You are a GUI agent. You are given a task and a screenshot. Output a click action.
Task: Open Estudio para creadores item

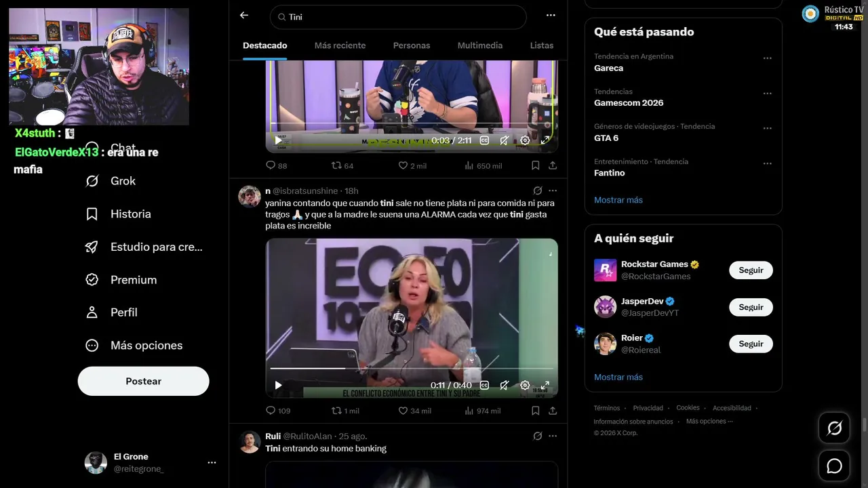[x=144, y=247]
